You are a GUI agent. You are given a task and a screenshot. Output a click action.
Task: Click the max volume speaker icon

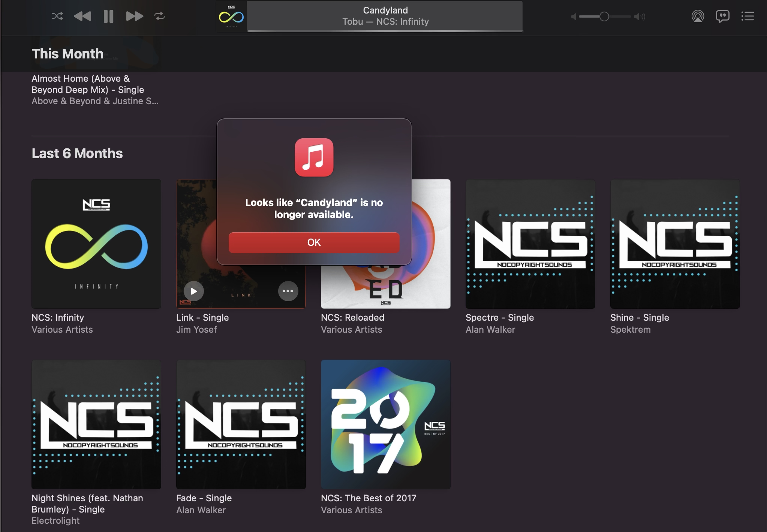tap(640, 16)
